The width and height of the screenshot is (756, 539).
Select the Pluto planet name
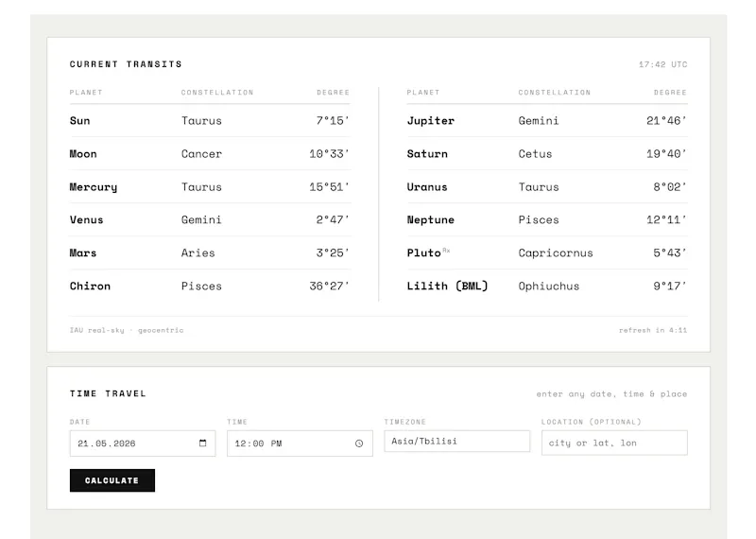tap(423, 252)
